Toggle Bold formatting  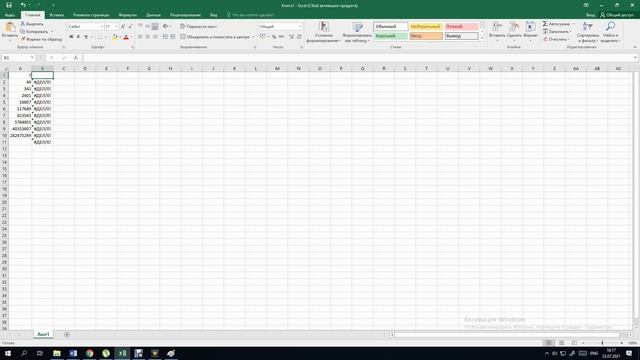click(71, 37)
